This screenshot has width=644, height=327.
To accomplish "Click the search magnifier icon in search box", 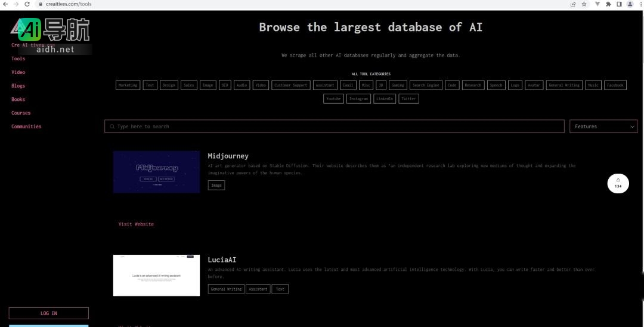I will (x=112, y=127).
